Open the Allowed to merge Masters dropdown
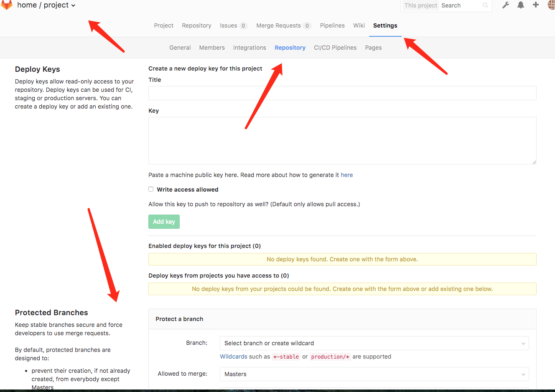The height and width of the screenshot is (392, 555). 374,374
